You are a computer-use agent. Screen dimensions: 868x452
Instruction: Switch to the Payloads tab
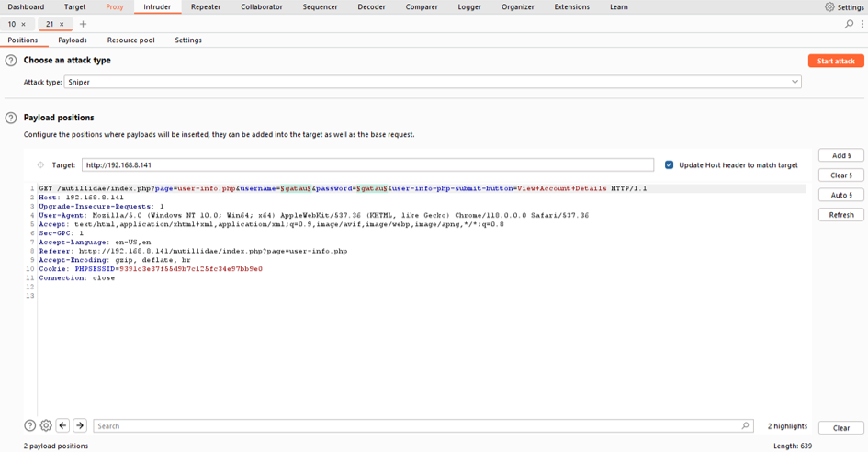point(73,40)
